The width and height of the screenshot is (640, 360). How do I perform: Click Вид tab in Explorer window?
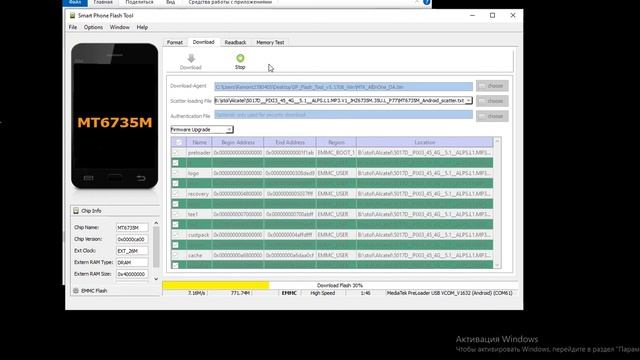pyautogui.click(x=171, y=2)
